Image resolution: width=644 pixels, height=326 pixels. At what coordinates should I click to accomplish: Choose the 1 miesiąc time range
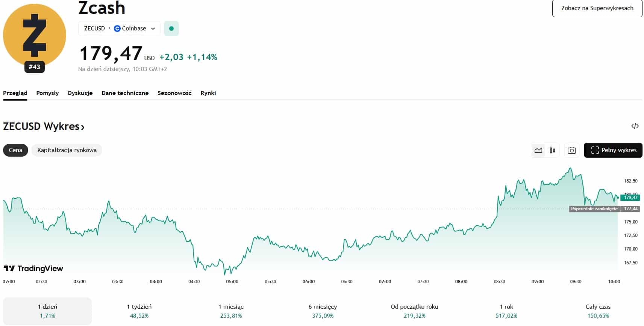(x=231, y=311)
